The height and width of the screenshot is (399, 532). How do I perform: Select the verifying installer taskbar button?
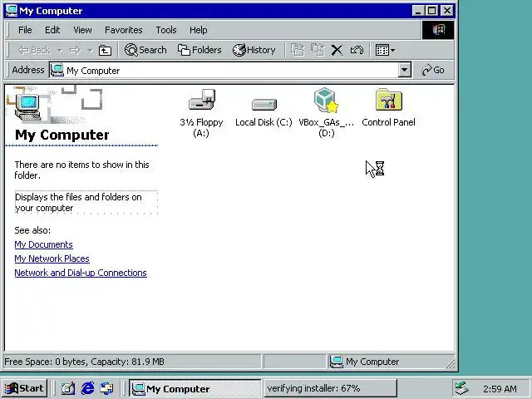pyautogui.click(x=330, y=388)
